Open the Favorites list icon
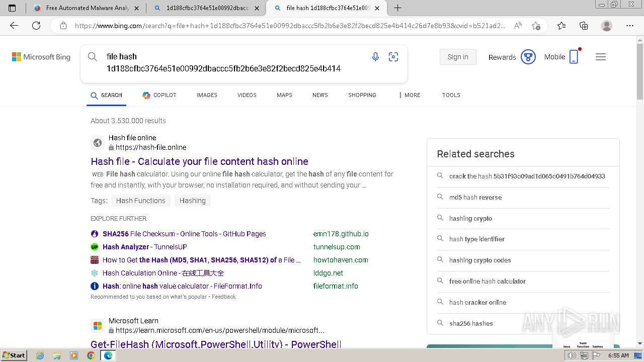Image resolution: width=644 pixels, height=362 pixels. (561, 26)
